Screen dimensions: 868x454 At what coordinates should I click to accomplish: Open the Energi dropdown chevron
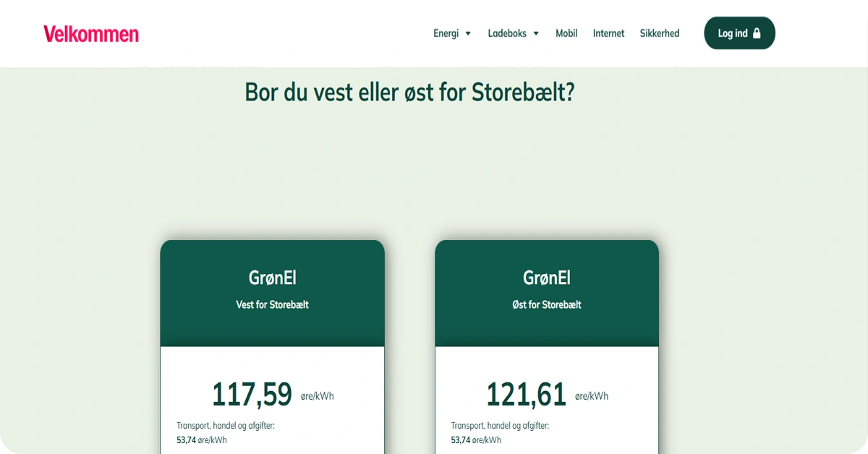click(x=468, y=33)
